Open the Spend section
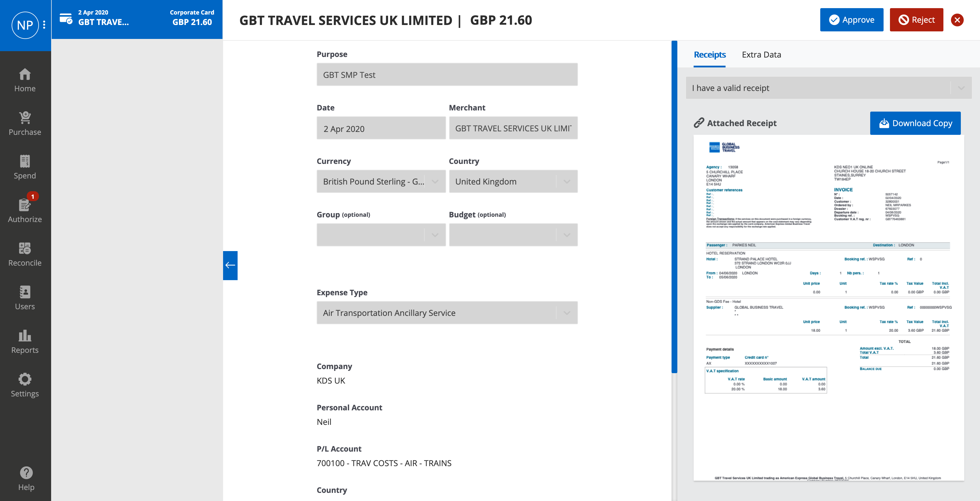 (25, 167)
